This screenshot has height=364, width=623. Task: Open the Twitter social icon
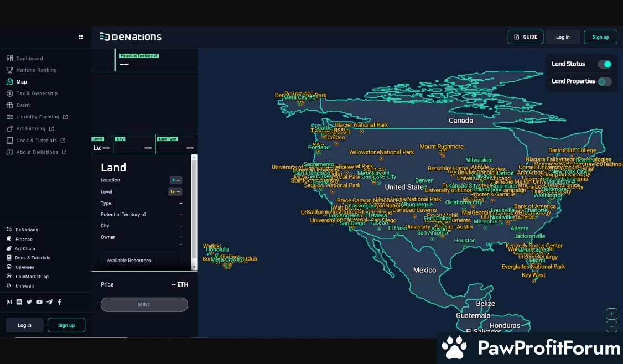click(29, 302)
